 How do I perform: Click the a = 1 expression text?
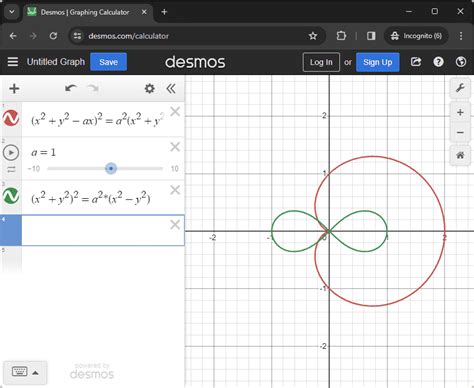pos(43,152)
